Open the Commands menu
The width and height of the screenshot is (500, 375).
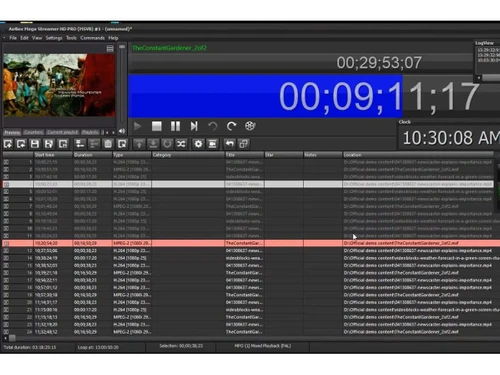(92, 38)
